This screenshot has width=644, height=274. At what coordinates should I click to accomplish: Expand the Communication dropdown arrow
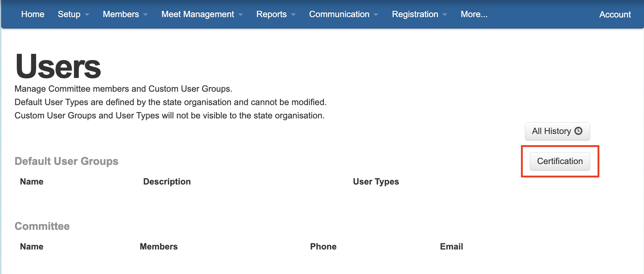coord(376,15)
